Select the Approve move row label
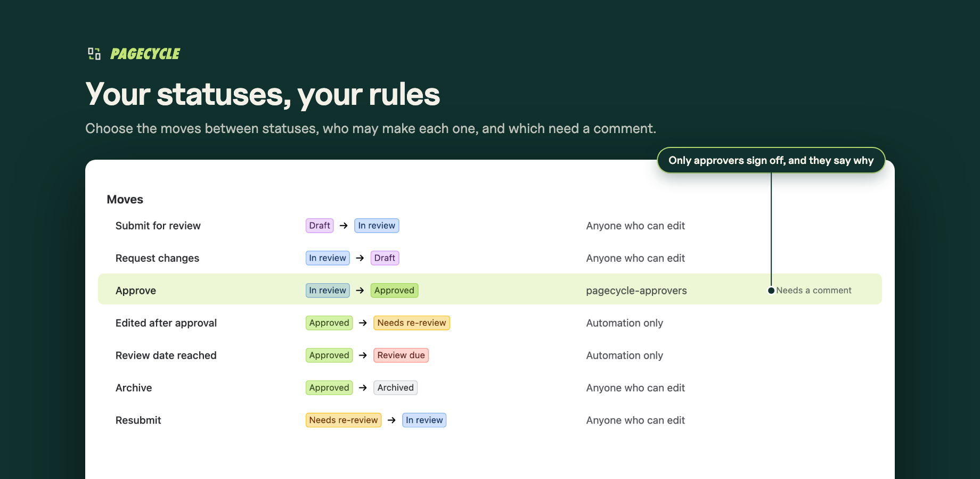Screen dimensions: 980x479 pos(136,291)
